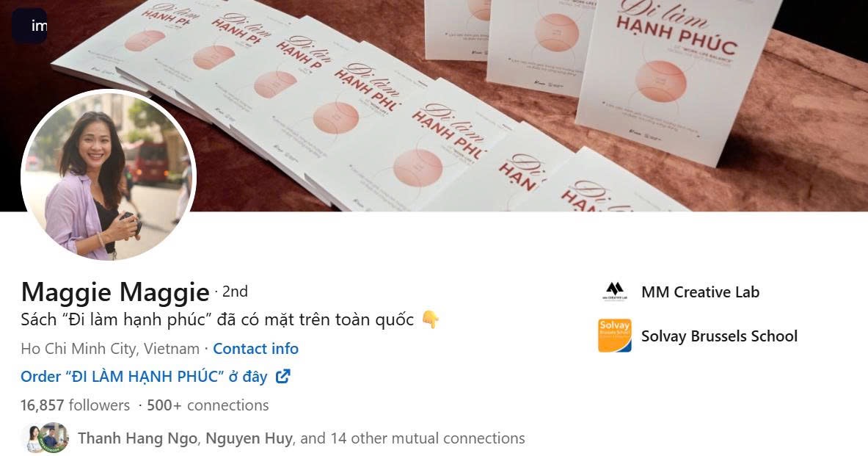Screen dimensions: 868x456
Task: Open Nguyen Huy's profile
Action: (x=249, y=438)
